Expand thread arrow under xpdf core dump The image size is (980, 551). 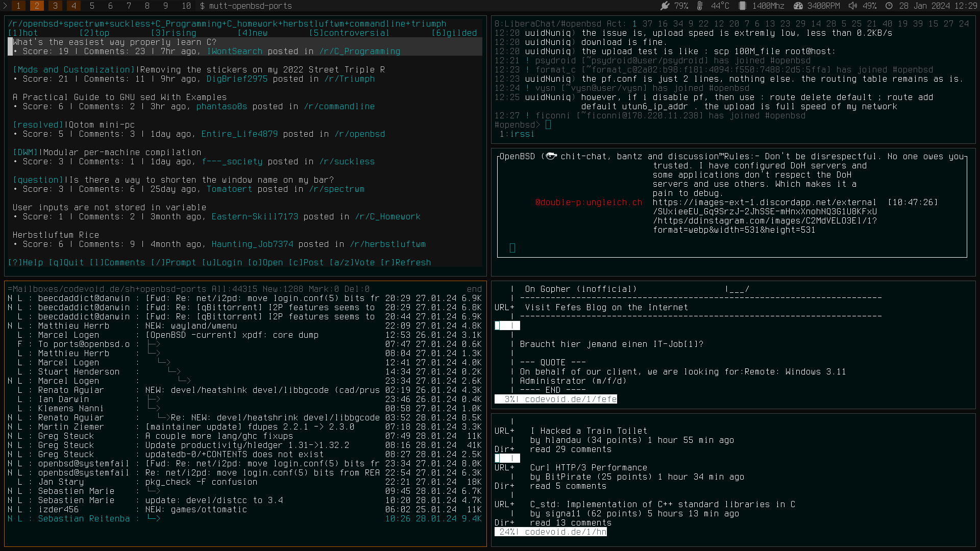(x=154, y=344)
